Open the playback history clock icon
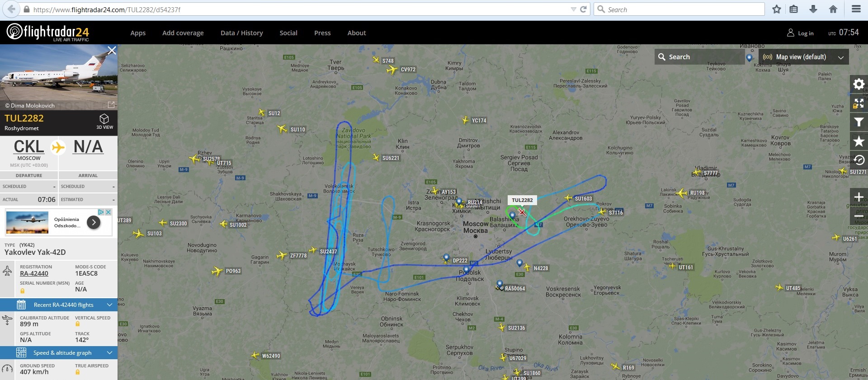This screenshot has width=868, height=380. (859, 160)
